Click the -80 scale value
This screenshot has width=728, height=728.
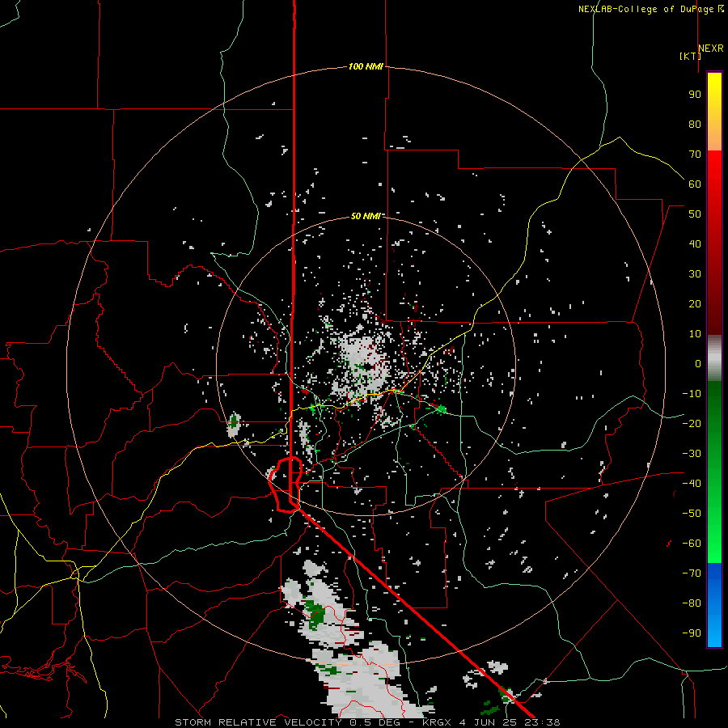coord(692,603)
